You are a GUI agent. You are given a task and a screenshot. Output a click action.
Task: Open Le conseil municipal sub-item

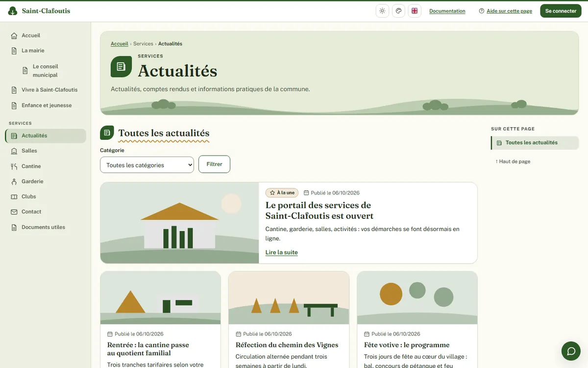click(x=51, y=71)
